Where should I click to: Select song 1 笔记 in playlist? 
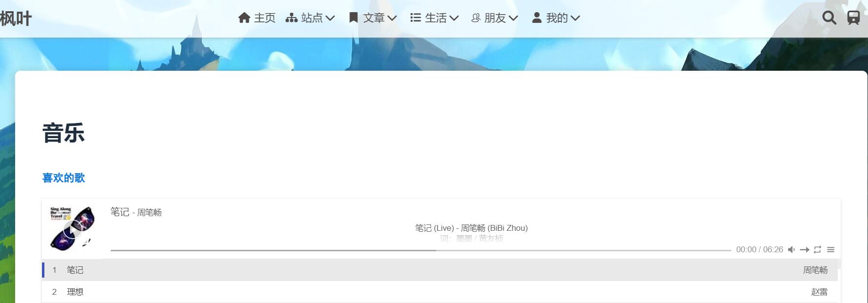pos(440,270)
